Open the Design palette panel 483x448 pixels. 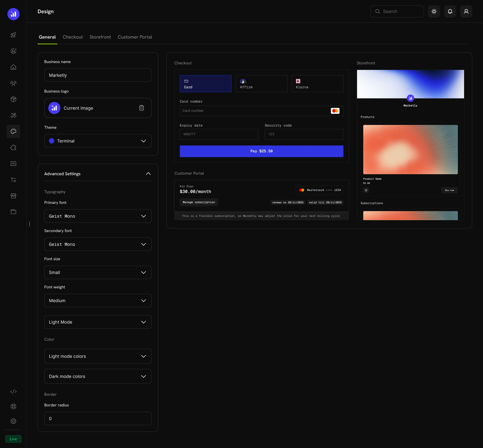[13, 131]
